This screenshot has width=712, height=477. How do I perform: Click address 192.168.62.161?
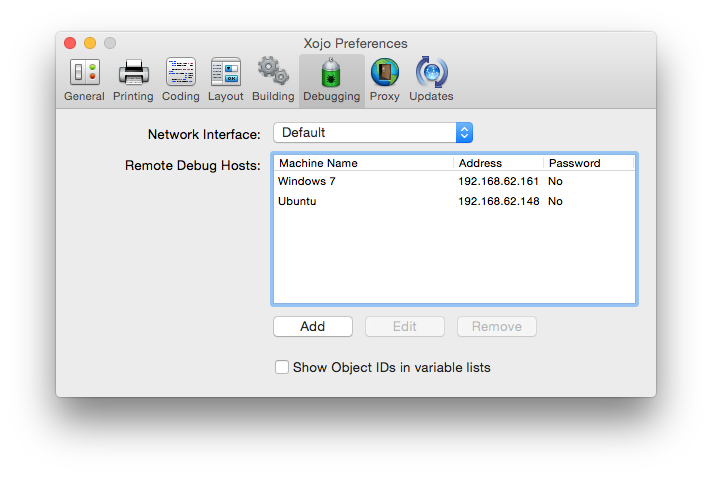coord(498,181)
